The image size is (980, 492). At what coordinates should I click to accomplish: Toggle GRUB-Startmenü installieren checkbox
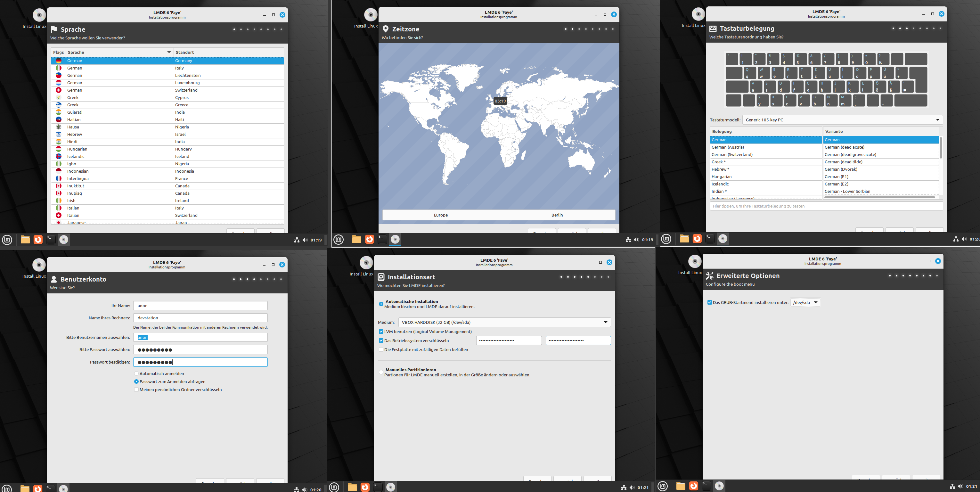709,302
